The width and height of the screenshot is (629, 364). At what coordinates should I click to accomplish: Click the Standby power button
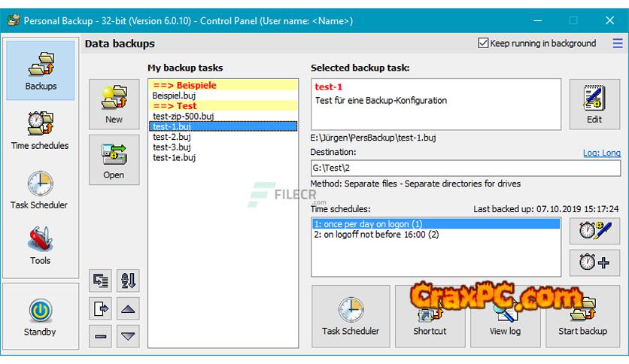(40, 317)
